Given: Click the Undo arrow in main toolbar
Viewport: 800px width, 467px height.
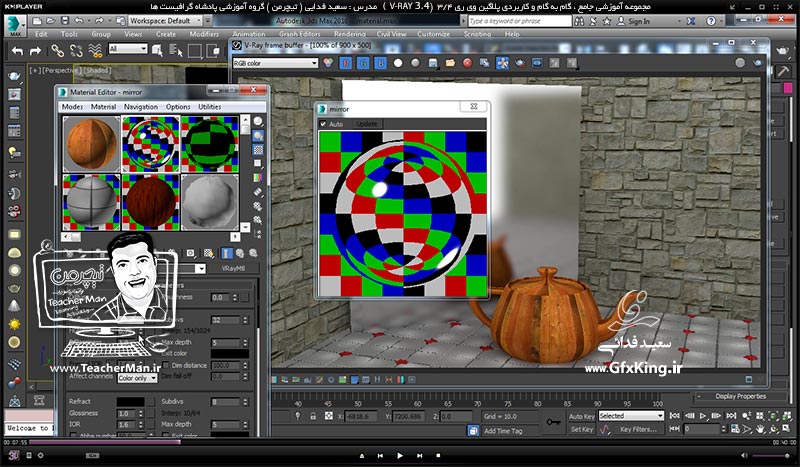Looking at the screenshot, I should tap(17, 51).
